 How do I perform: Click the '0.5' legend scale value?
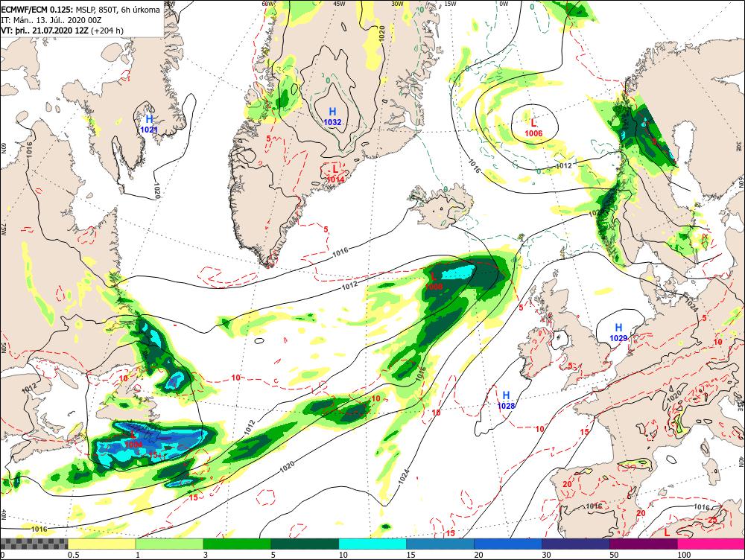tap(73, 555)
